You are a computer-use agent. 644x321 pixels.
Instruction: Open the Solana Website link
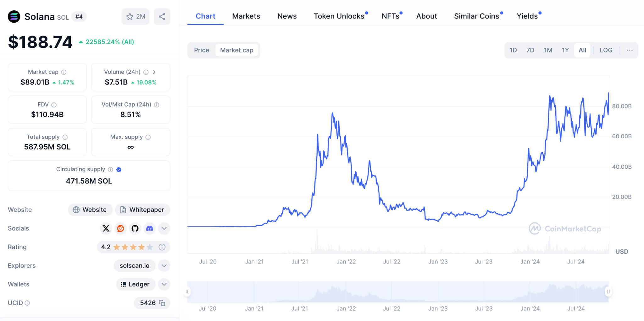click(90, 210)
